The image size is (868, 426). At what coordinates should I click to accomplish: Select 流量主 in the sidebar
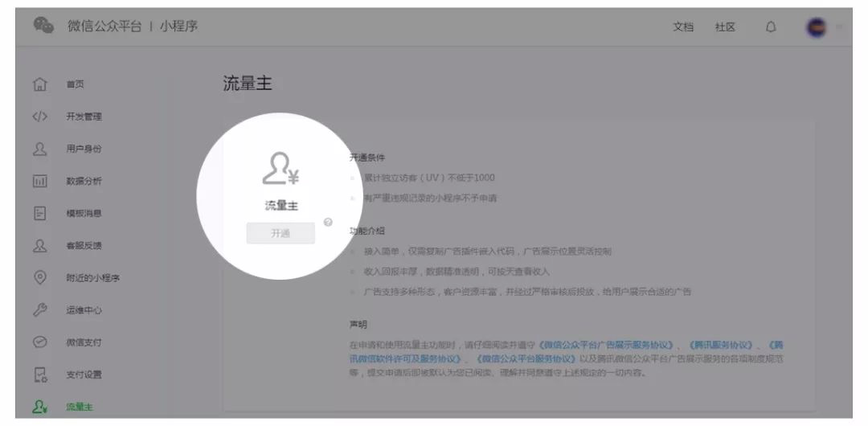(x=80, y=407)
